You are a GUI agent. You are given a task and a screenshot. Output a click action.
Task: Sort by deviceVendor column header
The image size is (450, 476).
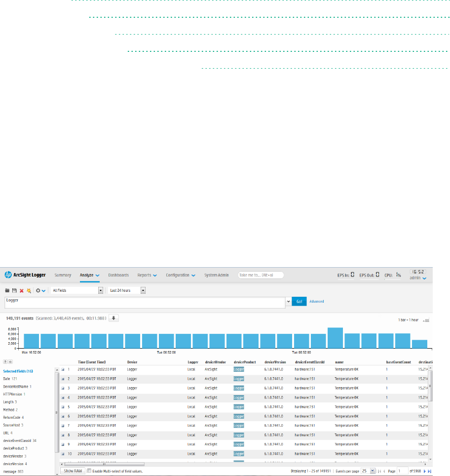(216, 362)
